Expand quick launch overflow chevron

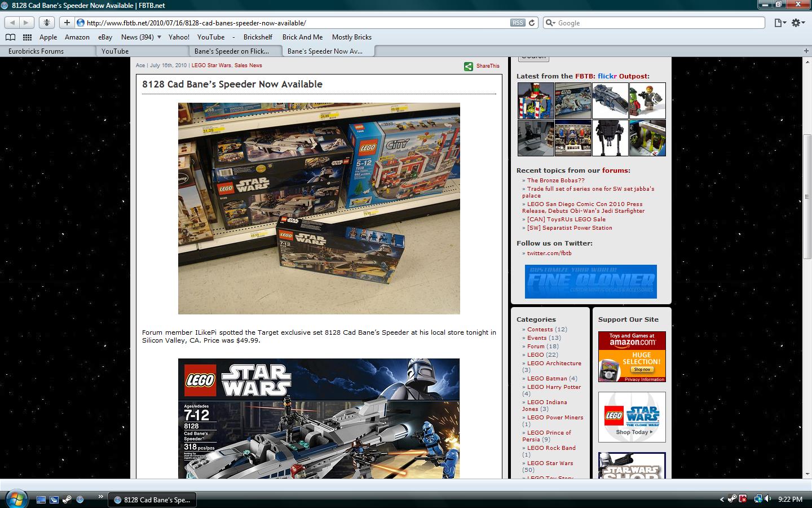coord(101,497)
